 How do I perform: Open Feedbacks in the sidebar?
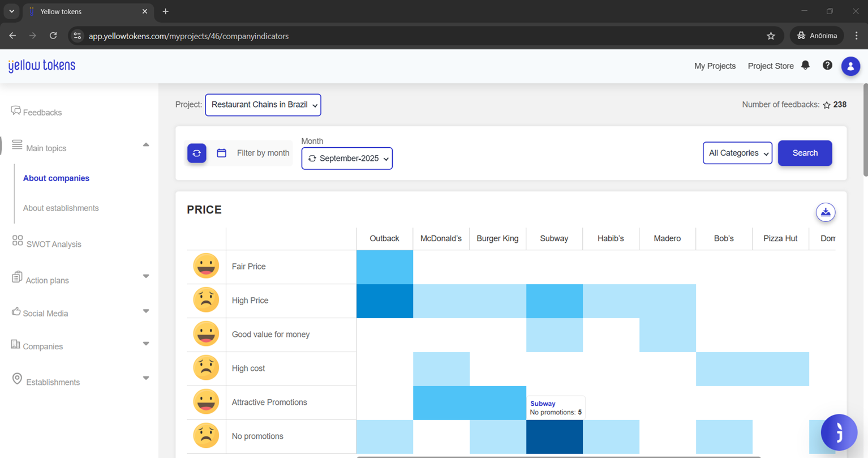42,113
